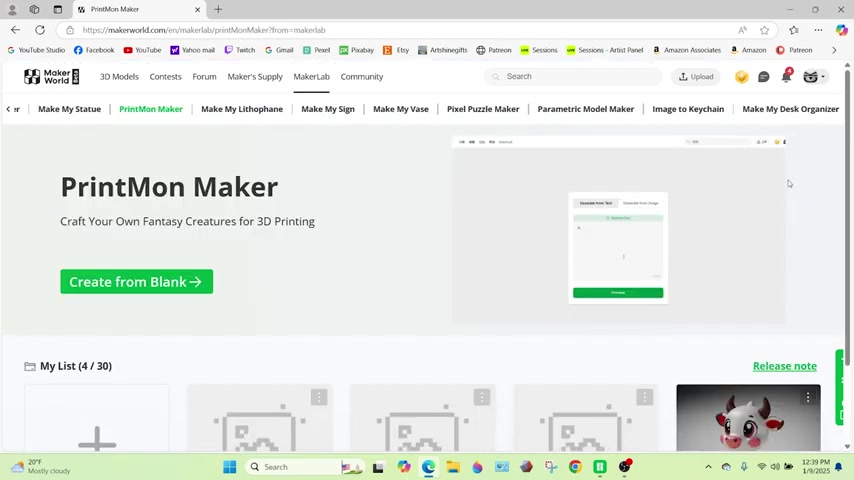Click the MakerWorld search field
854x480 pixels.
(573, 77)
